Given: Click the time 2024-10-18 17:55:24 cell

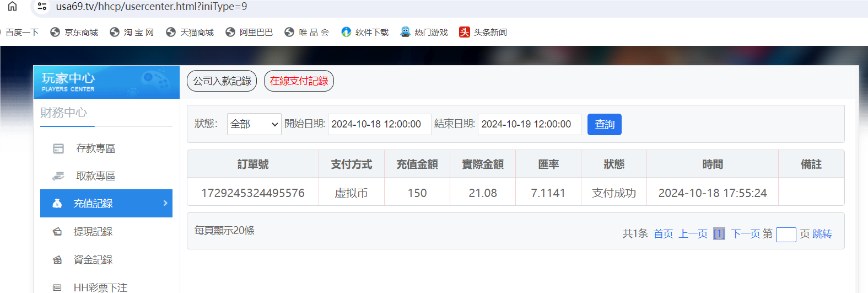Looking at the screenshot, I should pos(713,193).
